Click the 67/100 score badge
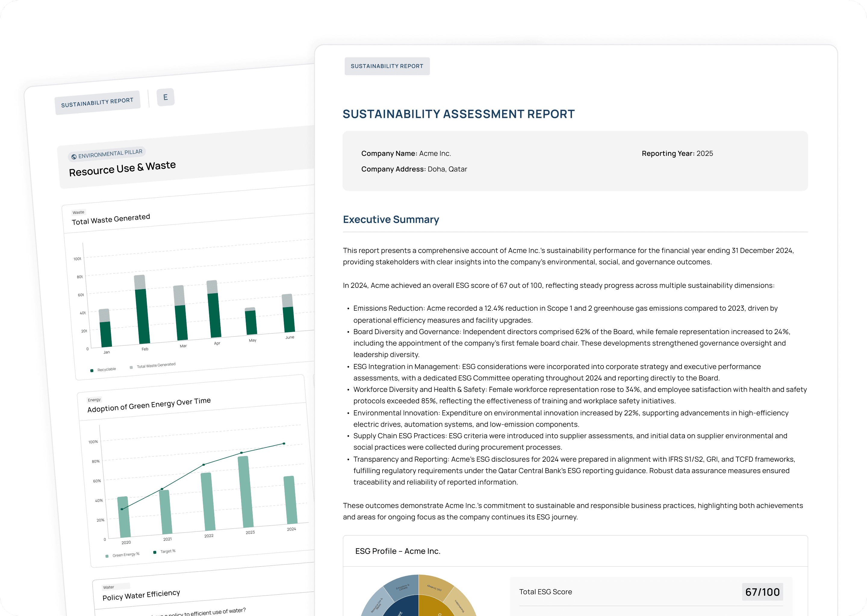The width and height of the screenshot is (867, 616). (762, 592)
